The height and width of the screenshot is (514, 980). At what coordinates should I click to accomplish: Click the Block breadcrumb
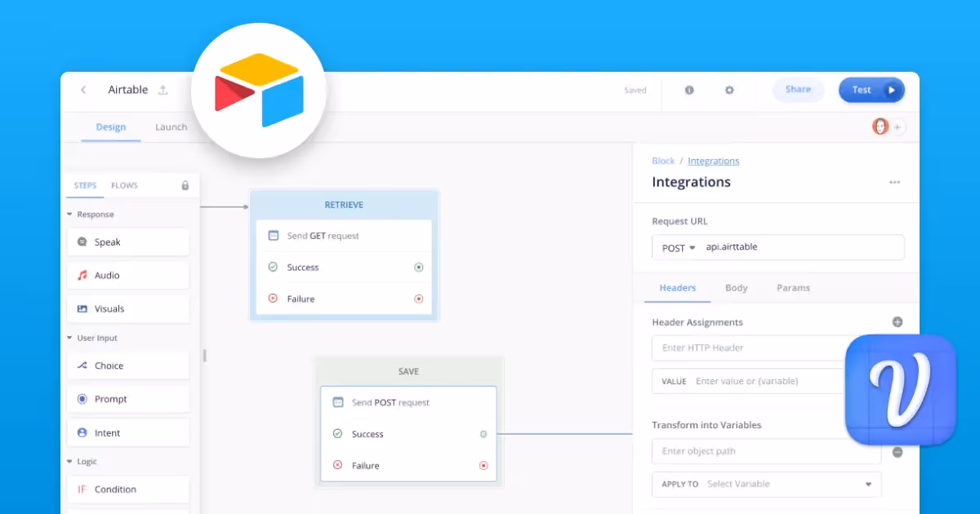[663, 162]
